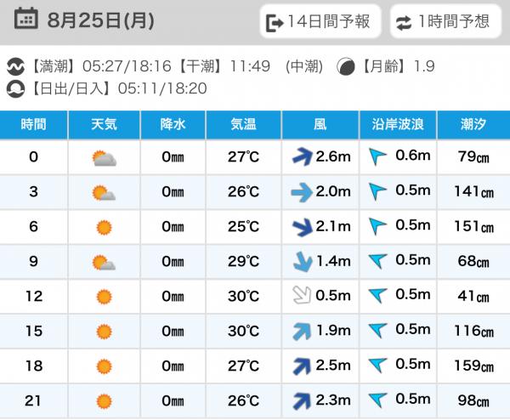Select the 天気 column header
The width and height of the screenshot is (510, 420).
pyautogui.click(x=104, y=125)
